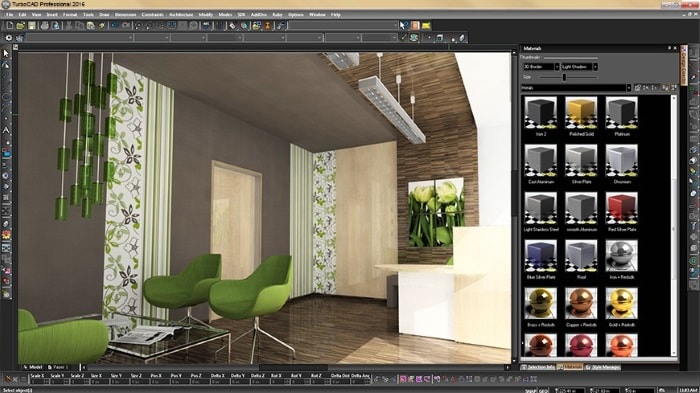Toggle the SNAP button in status bar
The image size is (700, 393).
coord(530,390)
